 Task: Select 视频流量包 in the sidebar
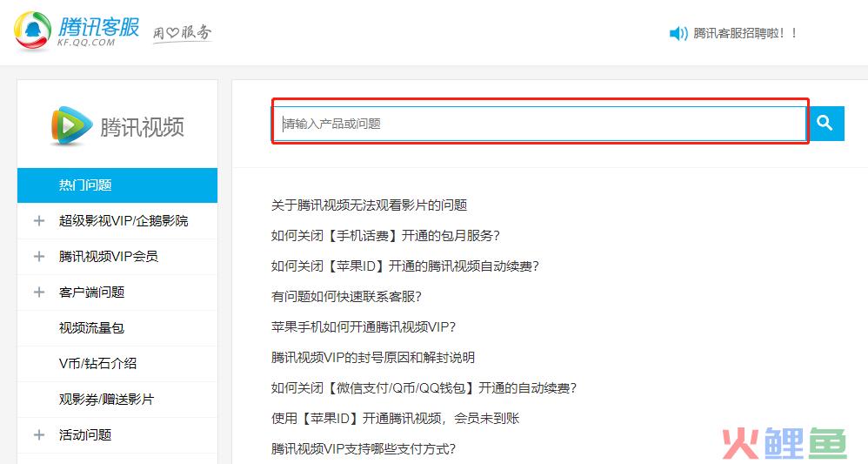coord(92,327)
